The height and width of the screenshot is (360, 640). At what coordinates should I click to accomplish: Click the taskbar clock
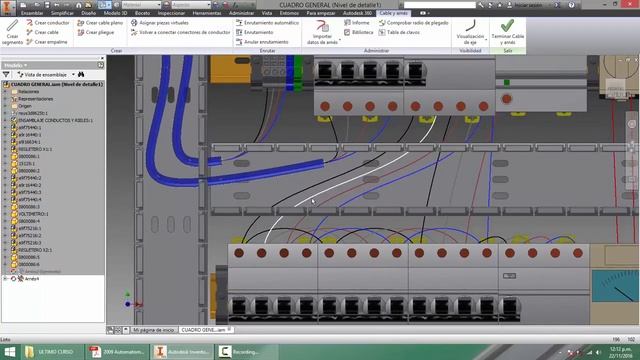point(620,352)
